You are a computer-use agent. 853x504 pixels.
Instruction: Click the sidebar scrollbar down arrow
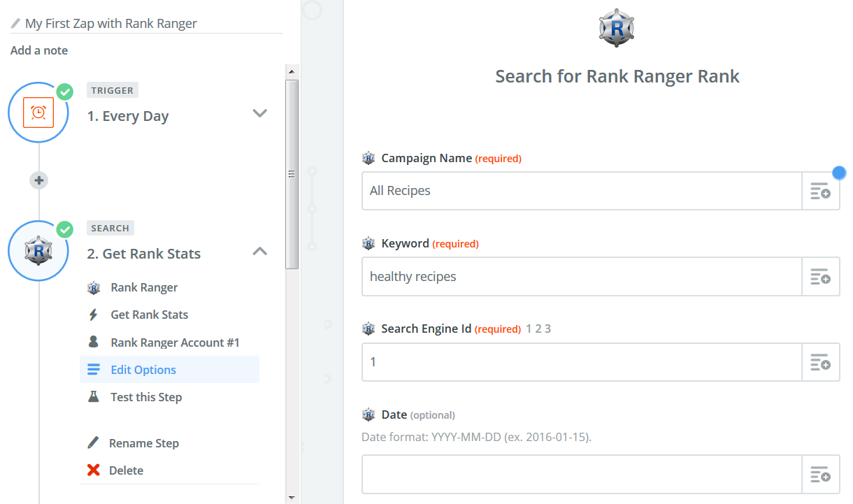(x=292, y=498)
